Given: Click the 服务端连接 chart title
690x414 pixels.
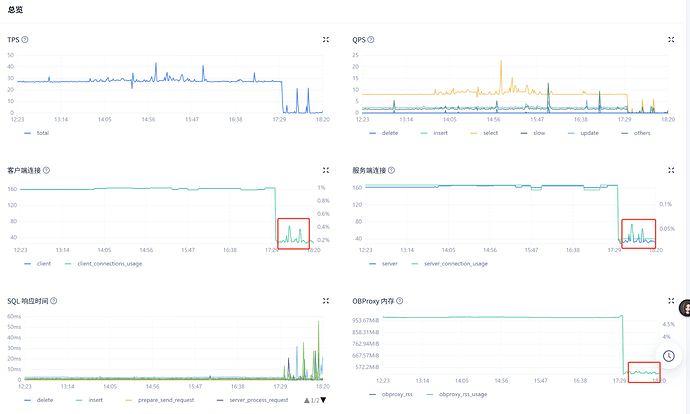Looking at the screenshot, I should coord(369,170).
